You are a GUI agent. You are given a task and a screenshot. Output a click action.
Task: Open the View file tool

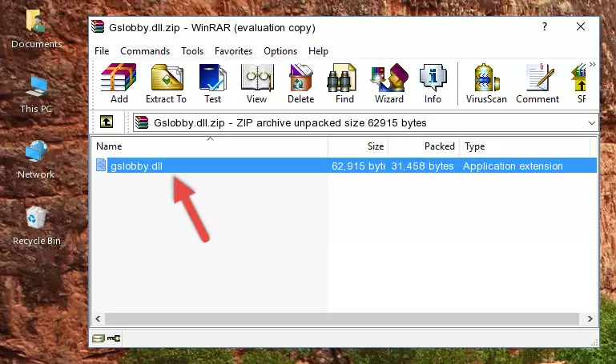257,83
